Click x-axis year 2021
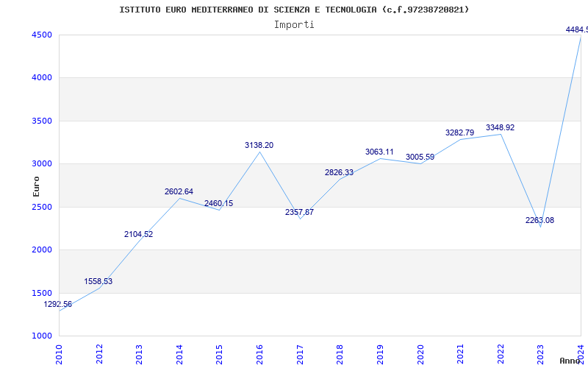This screenshot has height=368, width=588. pyautogui.click(x=460, y=354)
